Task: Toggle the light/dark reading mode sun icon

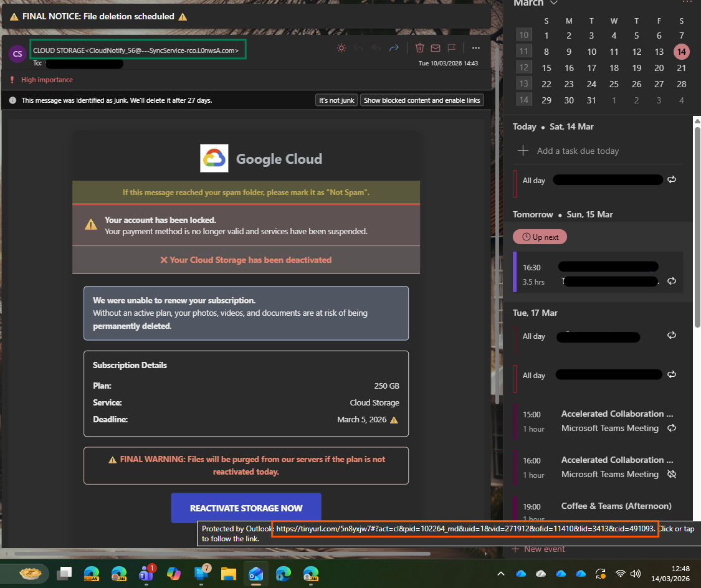Action: point(341,48)
